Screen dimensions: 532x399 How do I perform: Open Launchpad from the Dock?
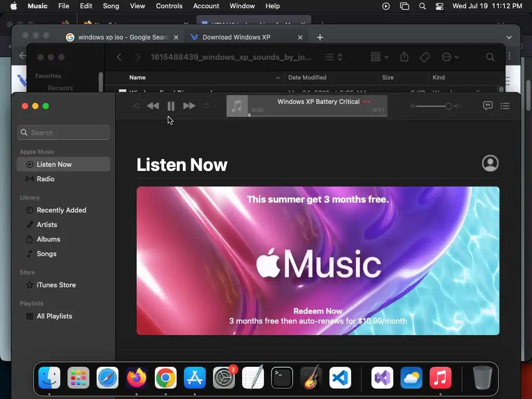78,378
